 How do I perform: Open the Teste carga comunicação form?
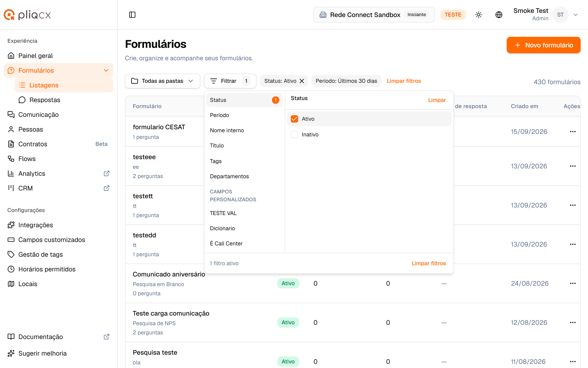pyautogui.click(x=171, y=313)
